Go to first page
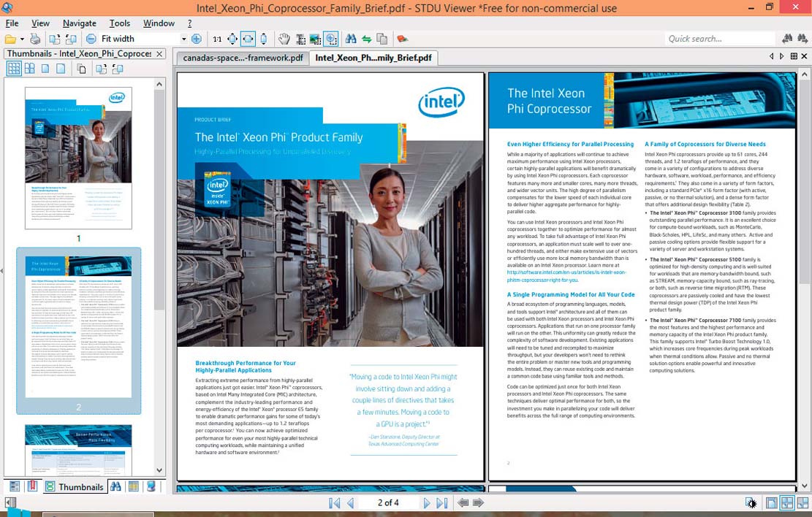Image resolution: width=812 pixels, height=517 pixels. click(x=335, y=502)
